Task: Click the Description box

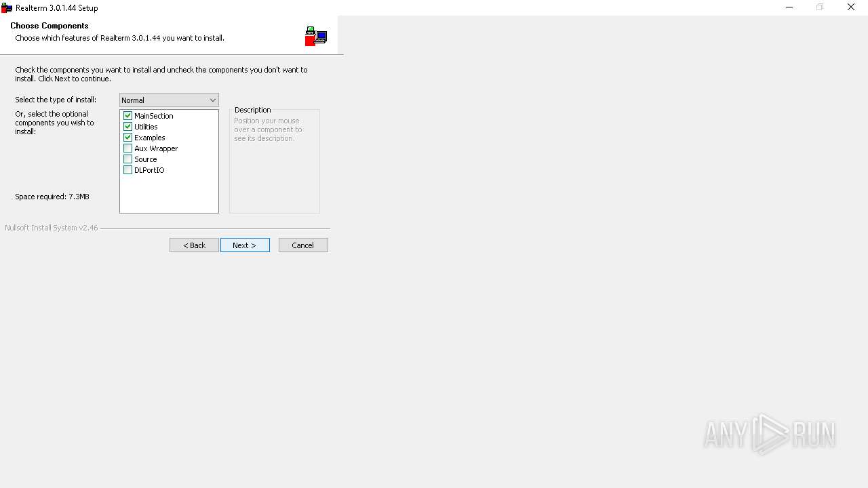Action: pos(275,161)
